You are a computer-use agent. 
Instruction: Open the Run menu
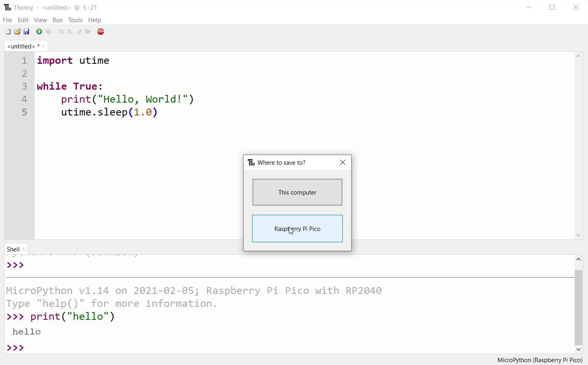57,20
